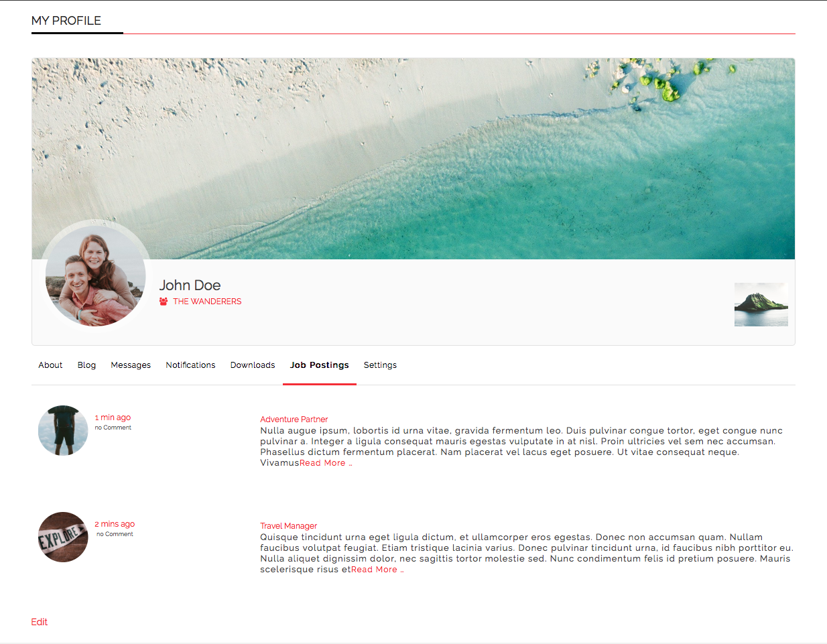
Task: Expand Read More on Adventure Partner post
Action: point(324,463)
